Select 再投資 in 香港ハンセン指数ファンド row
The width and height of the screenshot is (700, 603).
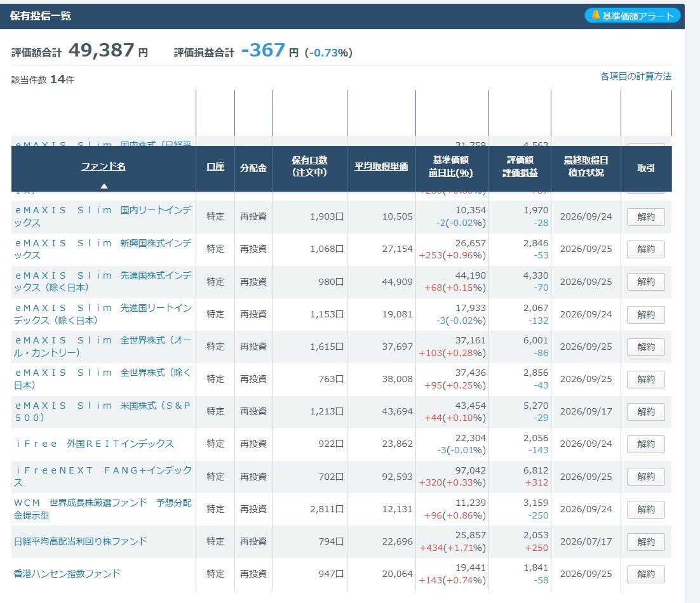[x=253, y=574]
